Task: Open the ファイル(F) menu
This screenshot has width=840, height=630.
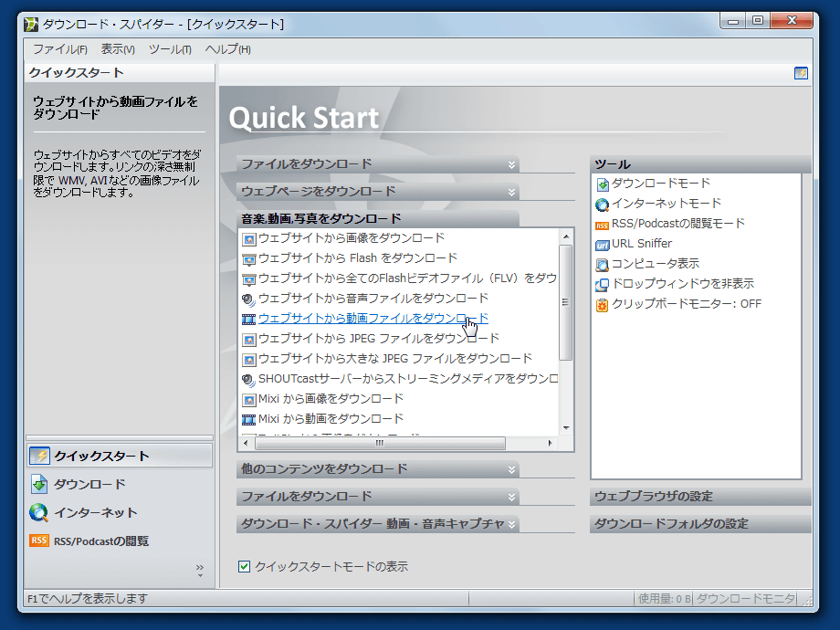Action: (60, 49)
